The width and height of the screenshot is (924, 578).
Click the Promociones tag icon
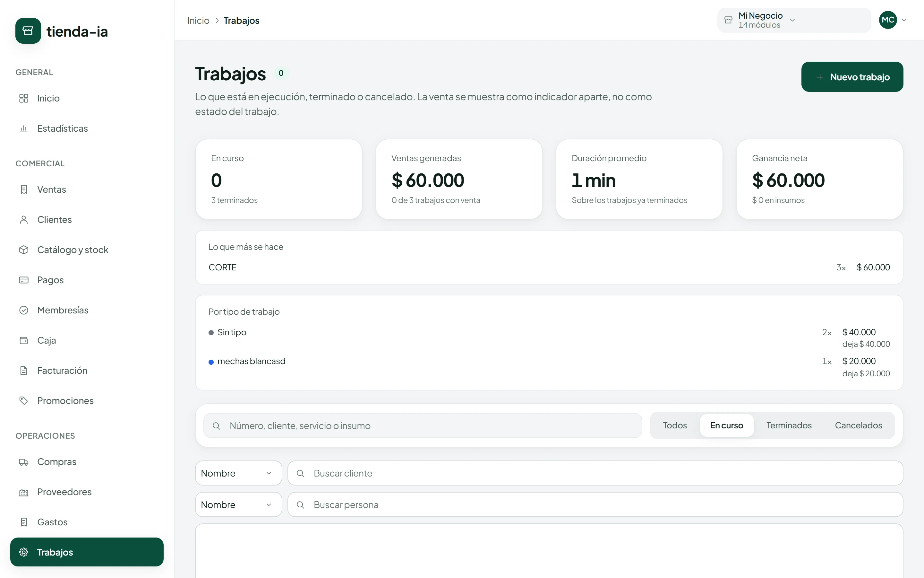pos(24,401)
